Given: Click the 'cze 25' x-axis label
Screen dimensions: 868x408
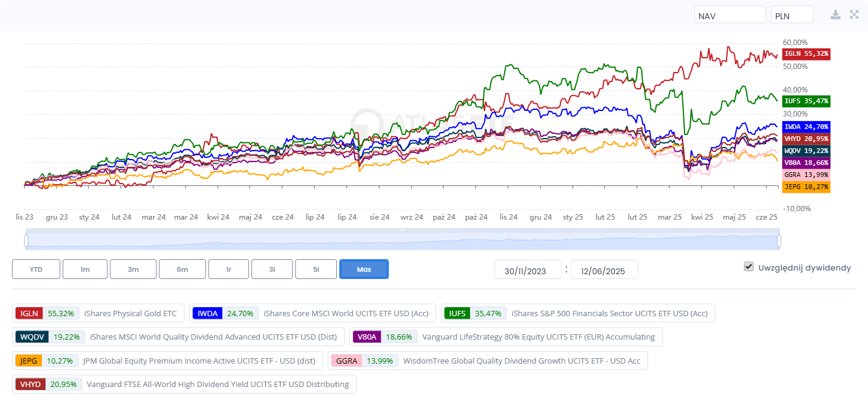Looking at the screenshot, I should tap(767, 217).
